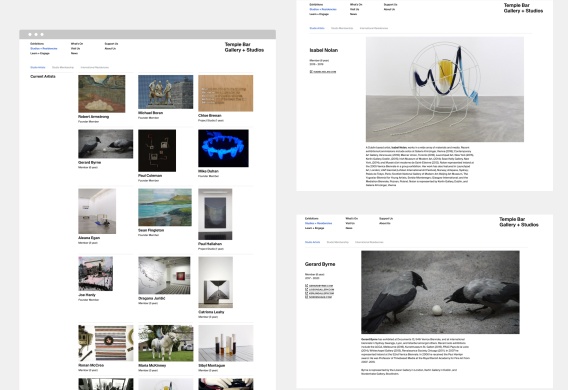
Task: Open Maria McKinney's white bull thumbnail
Action: [166, 343]
